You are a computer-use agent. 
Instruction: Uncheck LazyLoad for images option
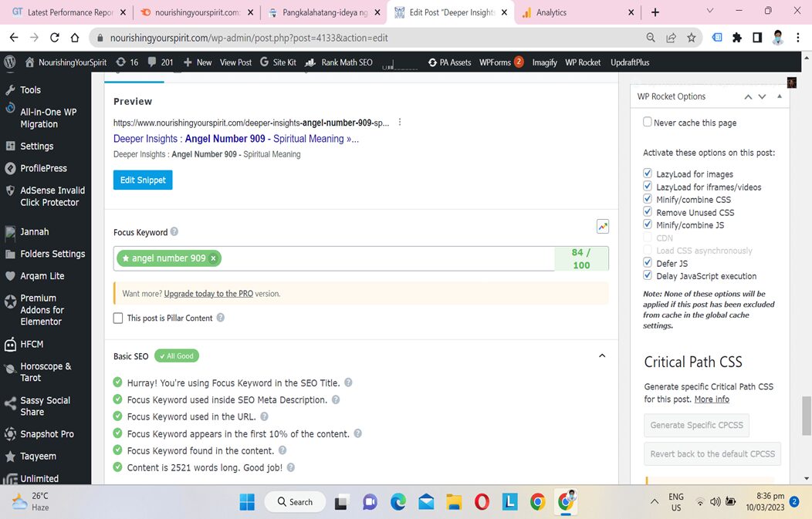point(648,174)
